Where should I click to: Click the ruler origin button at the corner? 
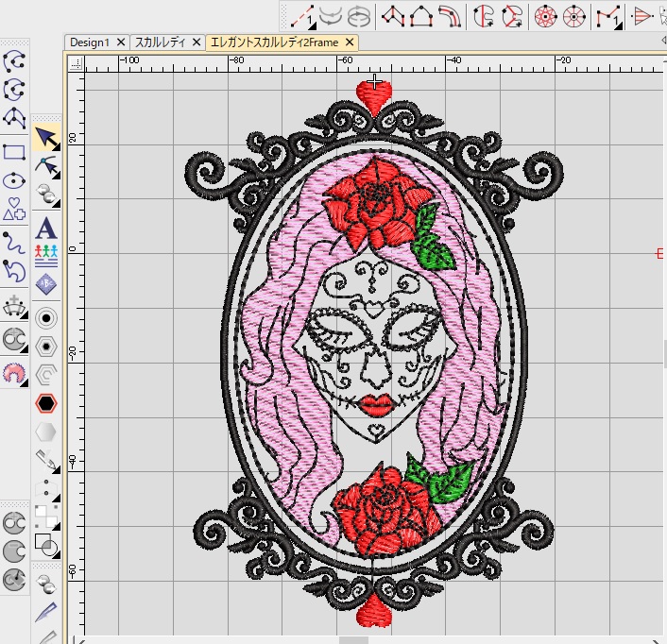point(77,64)
